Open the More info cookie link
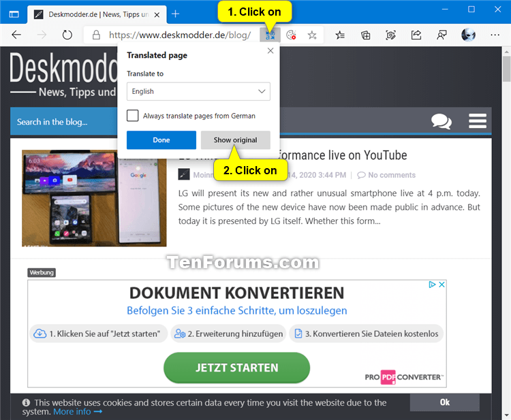Screen dimensions: 511x420 coord(78,412)
